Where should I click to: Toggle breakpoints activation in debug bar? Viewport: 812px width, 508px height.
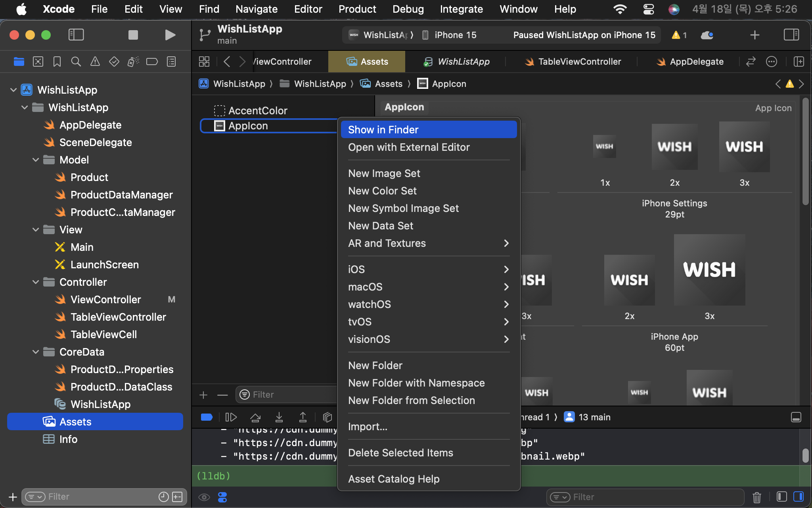coord(207,417)
